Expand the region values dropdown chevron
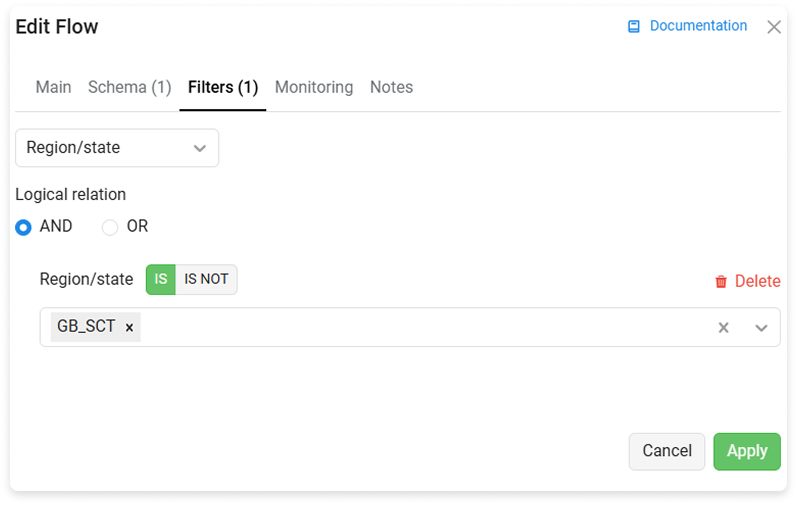 coord(761,328)
